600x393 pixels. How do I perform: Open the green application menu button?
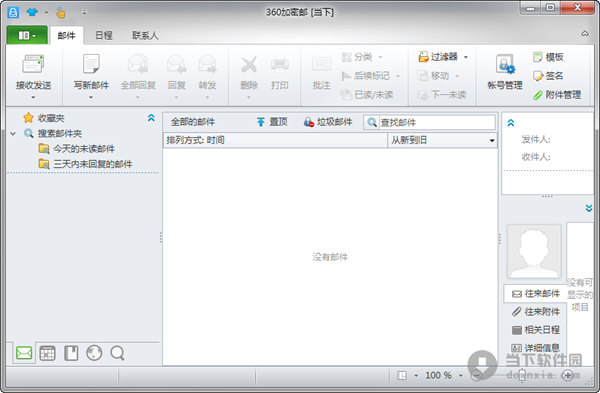tap(27, 36)
